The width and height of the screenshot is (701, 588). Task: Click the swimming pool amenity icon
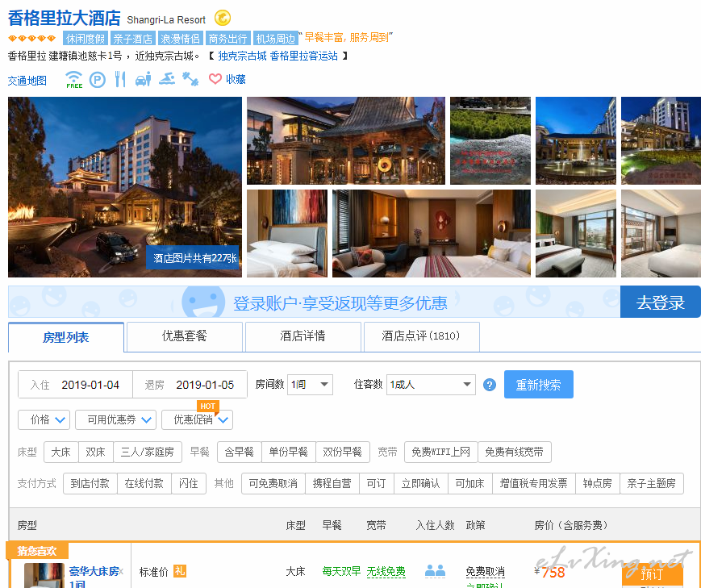coord(167,79)
